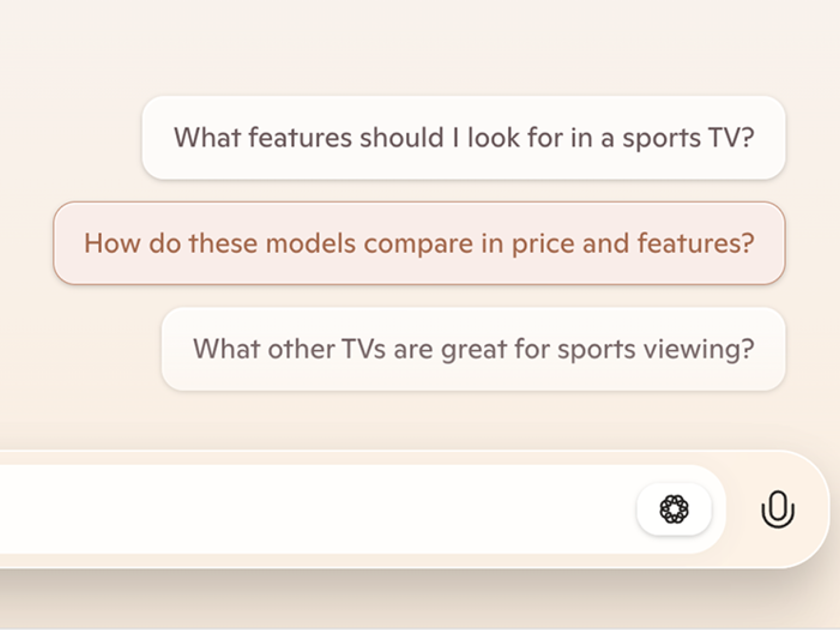
Task: Tap the microphone beside the message box
Action: 777,509
